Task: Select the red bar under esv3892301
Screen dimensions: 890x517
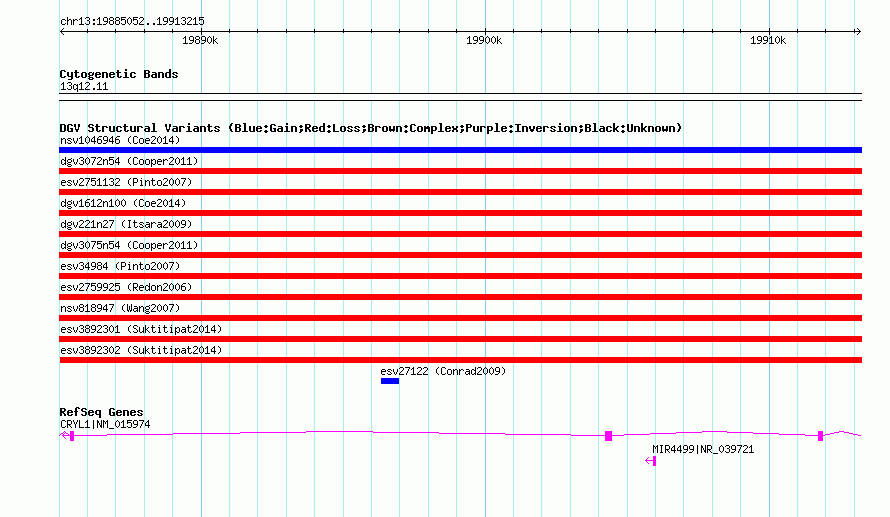Action: (x=460, y=339)
